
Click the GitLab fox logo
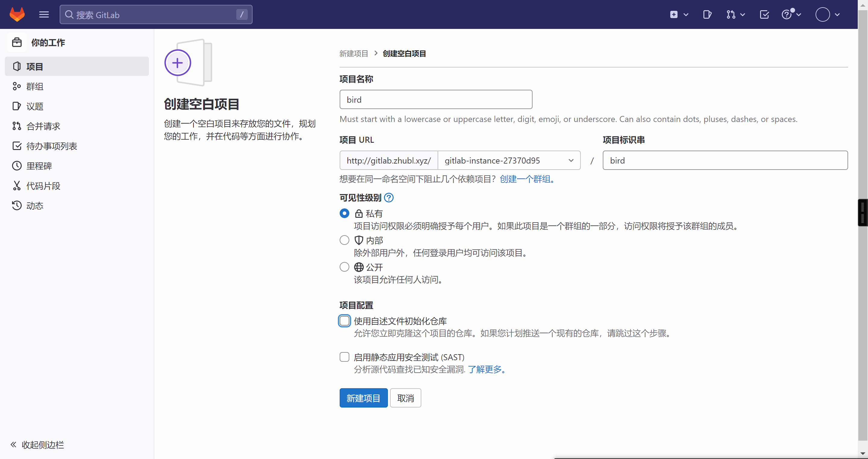coord(17,14)
